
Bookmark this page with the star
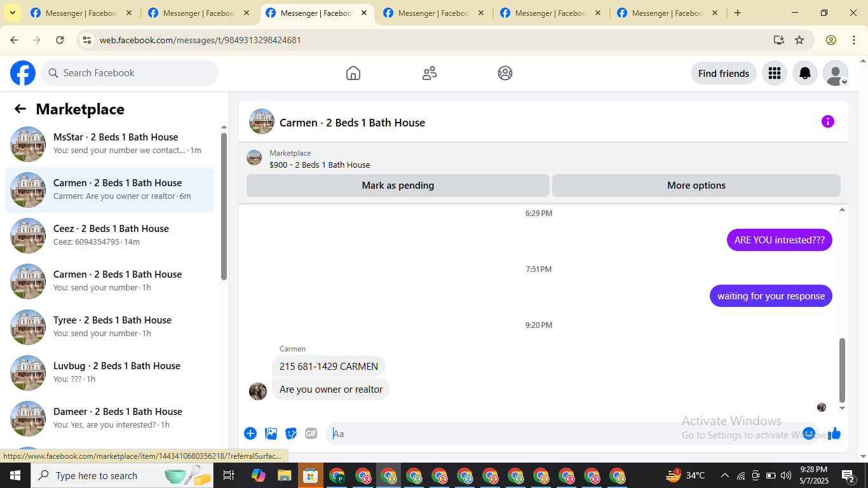coord(799,40)
